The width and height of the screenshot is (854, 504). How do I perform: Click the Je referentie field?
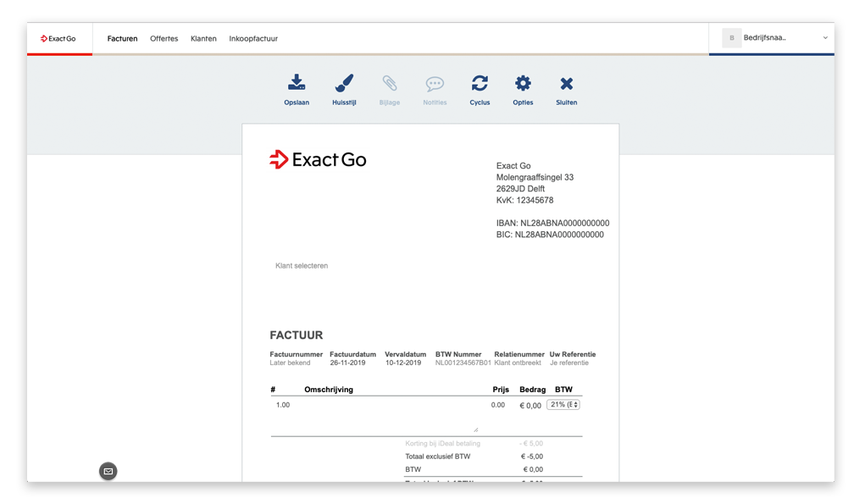[569, 363]
